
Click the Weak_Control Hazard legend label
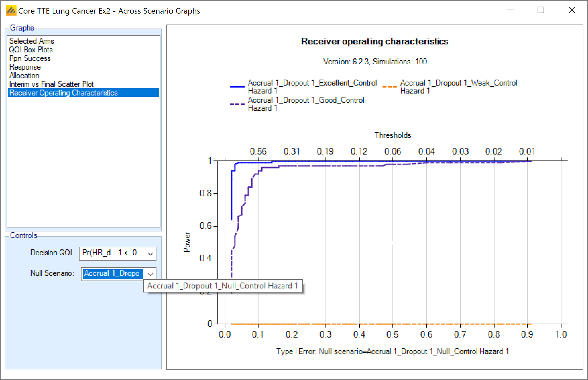[458, 87]
